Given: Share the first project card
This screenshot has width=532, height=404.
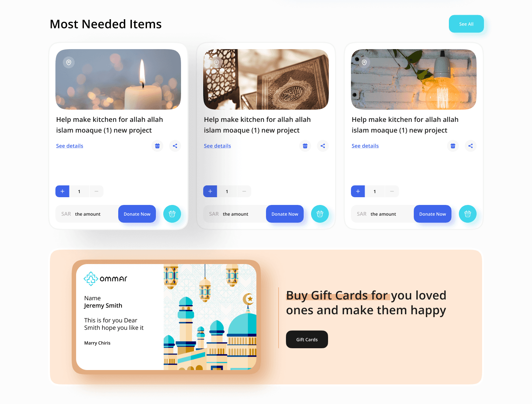Looking at the screenshot, I should (x=175, y=146).
